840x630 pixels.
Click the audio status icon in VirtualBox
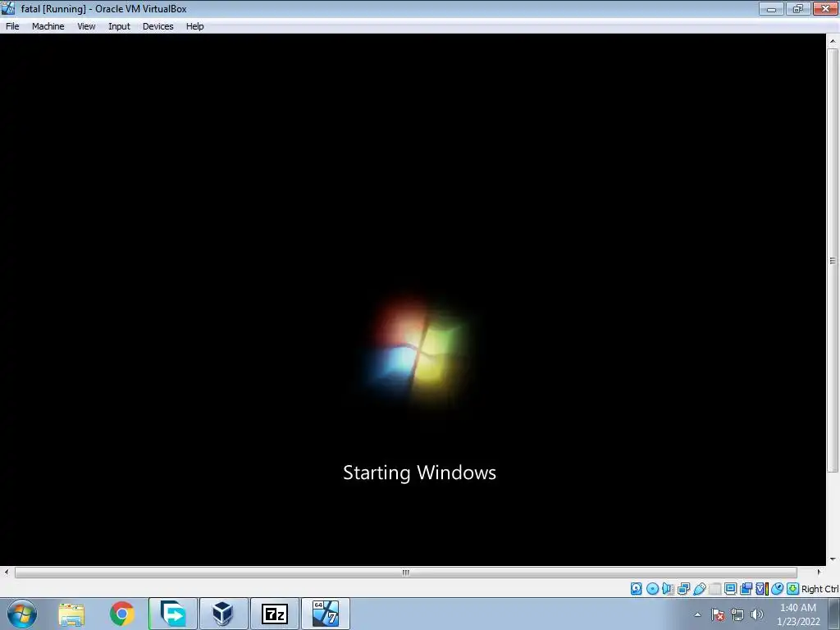668,589
